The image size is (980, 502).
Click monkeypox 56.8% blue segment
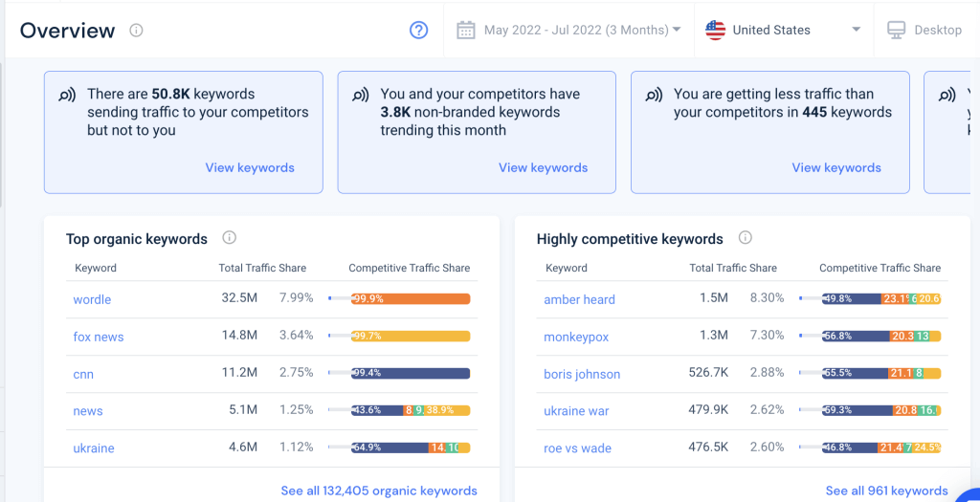click(856, 337)
